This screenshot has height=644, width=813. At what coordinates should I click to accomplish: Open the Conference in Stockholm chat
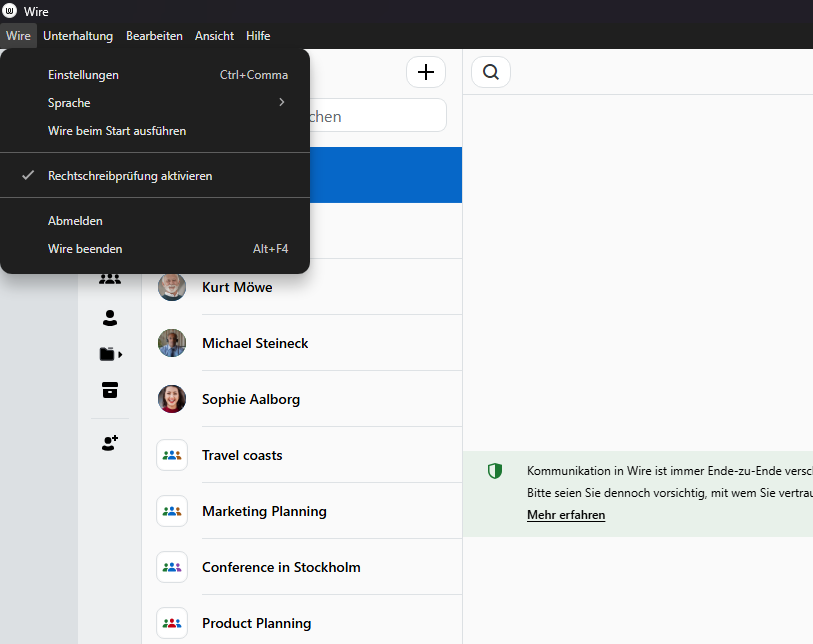point(302,567)
